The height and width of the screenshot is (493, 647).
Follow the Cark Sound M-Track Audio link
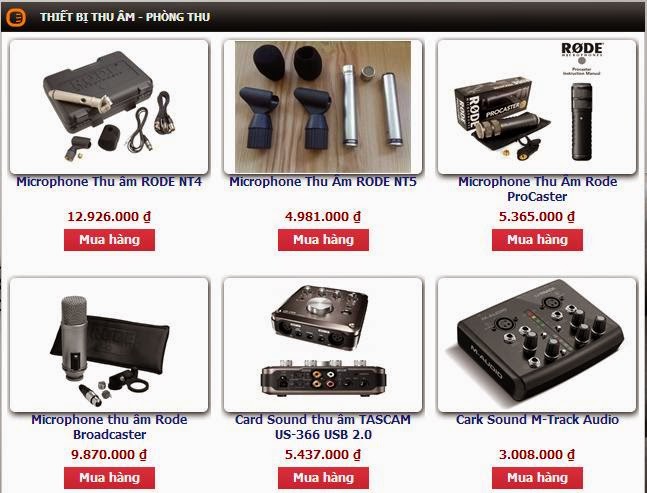(537, 420)
